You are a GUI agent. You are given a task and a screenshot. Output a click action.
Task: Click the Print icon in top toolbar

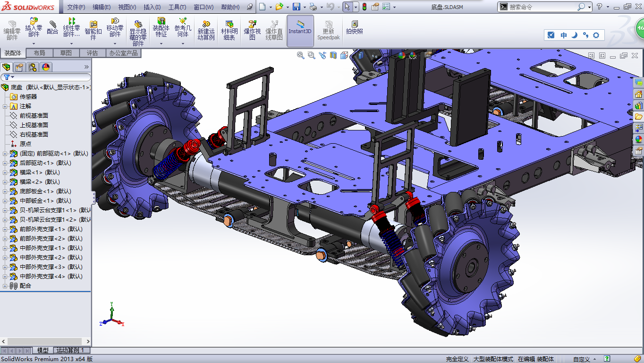pos(313,7)
